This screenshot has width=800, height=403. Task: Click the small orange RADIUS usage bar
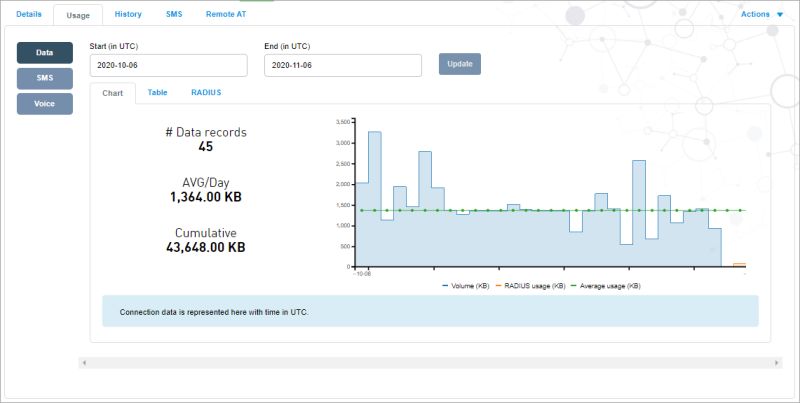pos(739,265)
